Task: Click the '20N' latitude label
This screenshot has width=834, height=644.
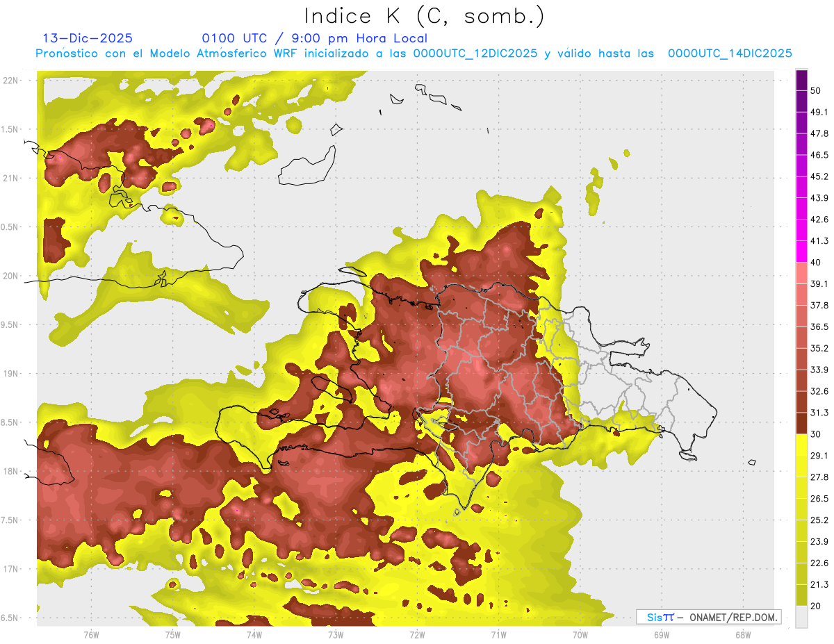Action: (x=12, y=276)
